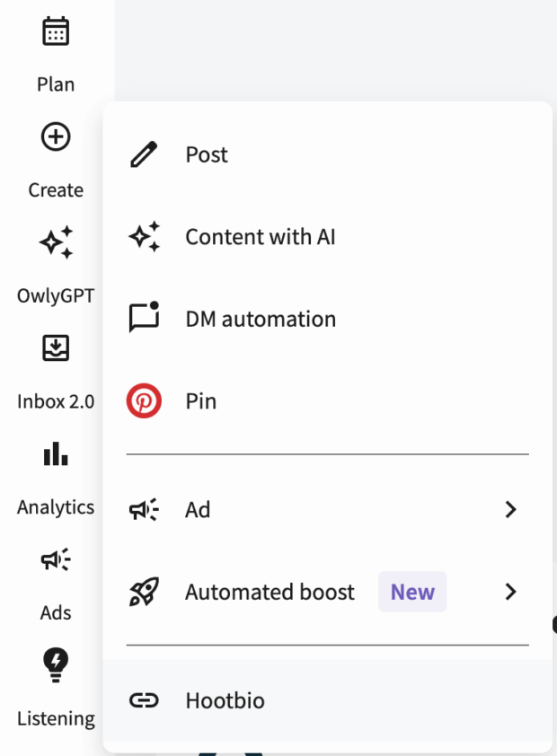Click the Inbox 2.0 label in sidebar
The height and width of the screenshot is (756, 557).
coord(56,401)
